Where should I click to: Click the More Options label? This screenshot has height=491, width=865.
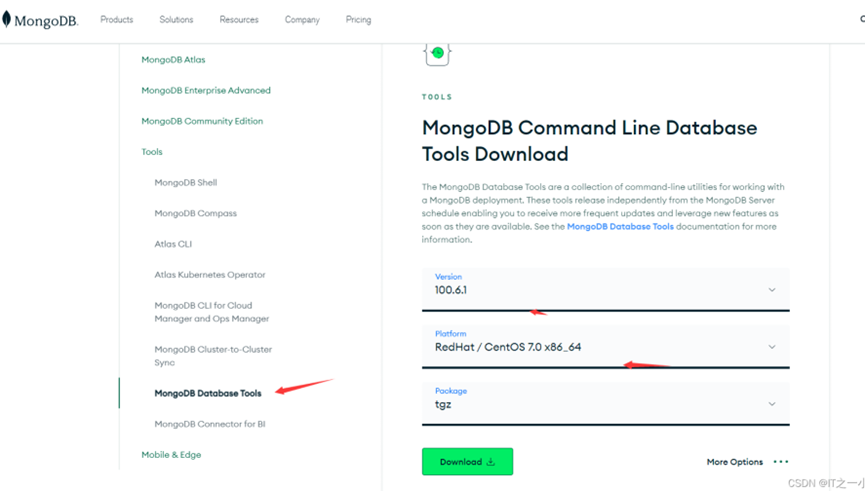tap(735, 462)
